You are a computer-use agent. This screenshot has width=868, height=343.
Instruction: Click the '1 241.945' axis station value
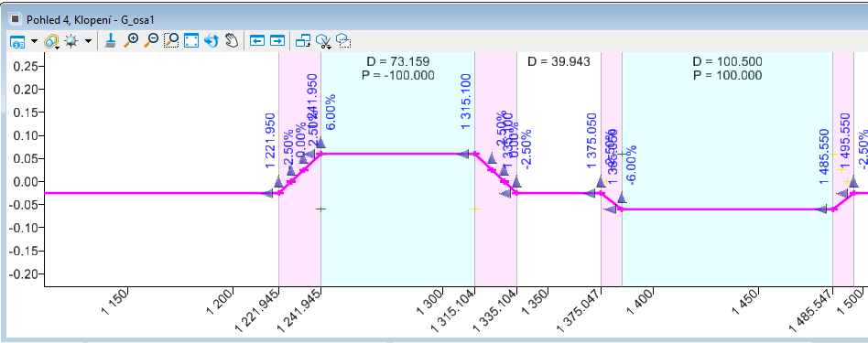click(298, 311)
